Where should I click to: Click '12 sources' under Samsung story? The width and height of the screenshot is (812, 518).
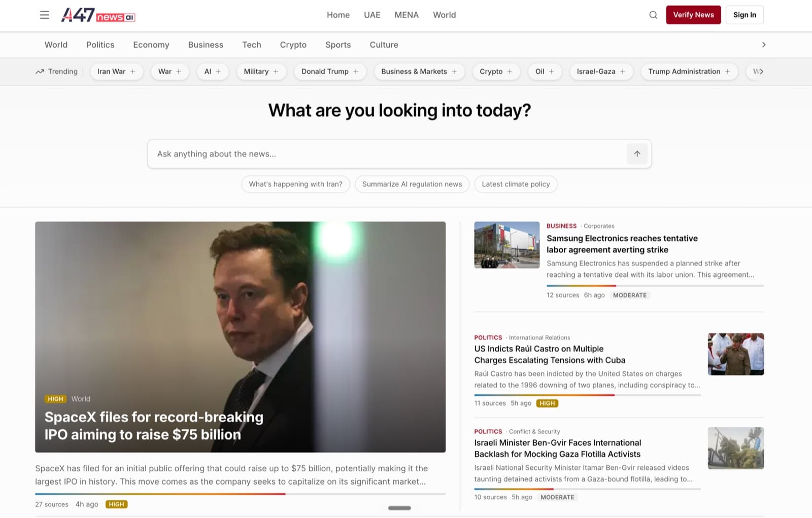563,295
